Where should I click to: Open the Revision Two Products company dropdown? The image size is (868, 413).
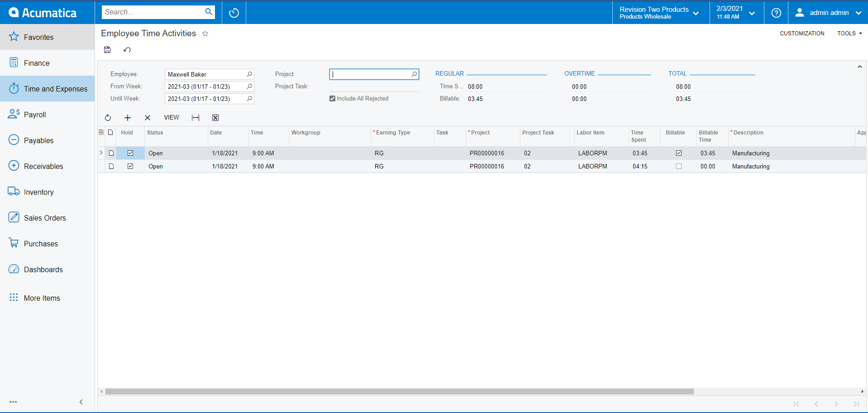[661, 13]
